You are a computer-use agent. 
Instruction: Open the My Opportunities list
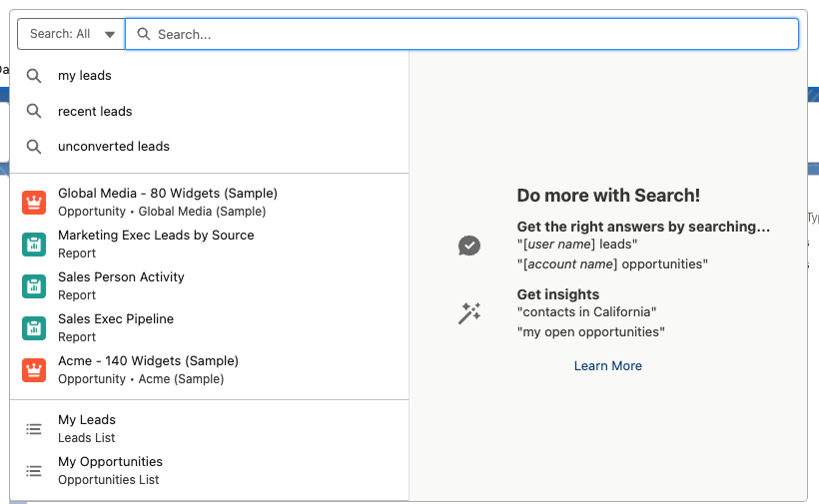pos(110,462)
